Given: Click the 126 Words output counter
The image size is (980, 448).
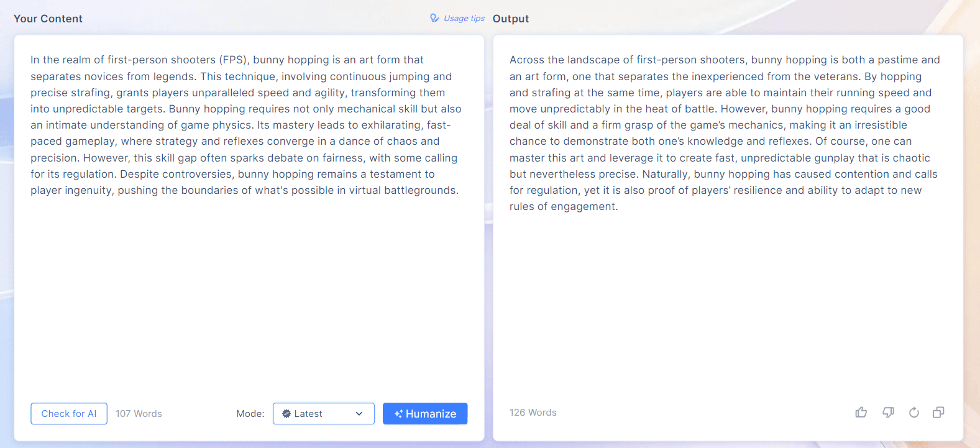Looking at the screenshot, I should coord(533,413).
